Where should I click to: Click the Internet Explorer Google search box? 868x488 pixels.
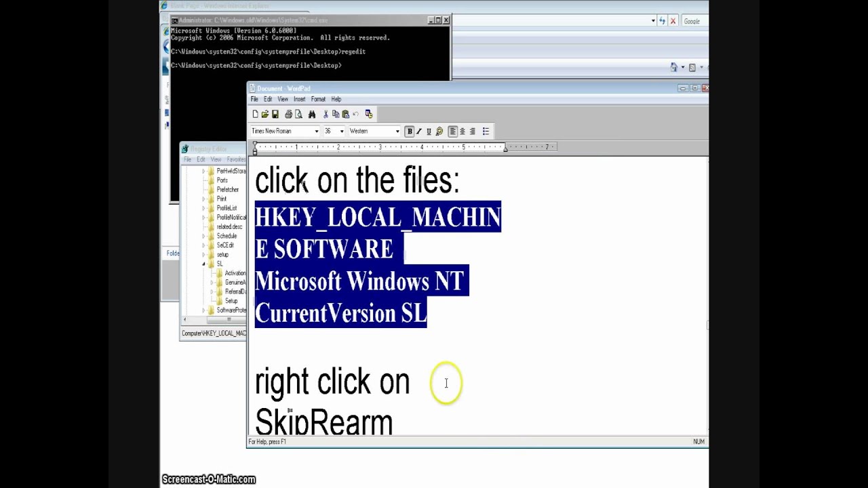(695, 21)
